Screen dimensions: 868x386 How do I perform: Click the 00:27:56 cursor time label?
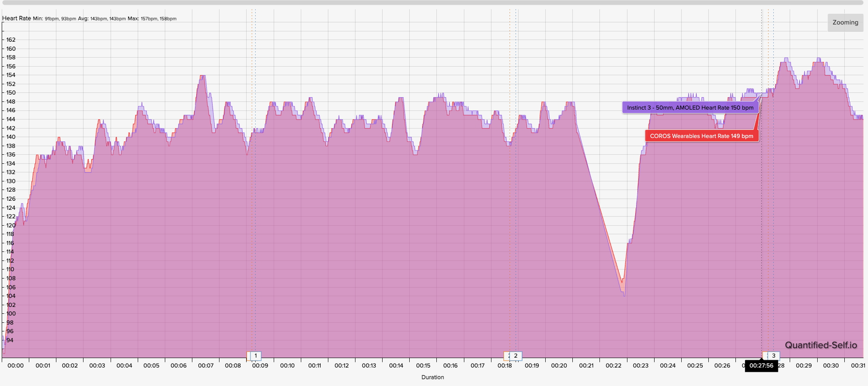click(761, 366)
